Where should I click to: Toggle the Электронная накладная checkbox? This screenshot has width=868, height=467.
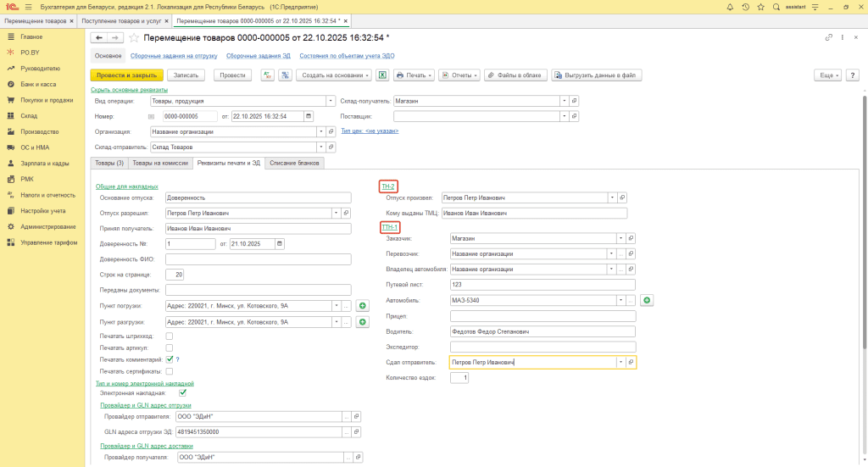tap(182, 393)
